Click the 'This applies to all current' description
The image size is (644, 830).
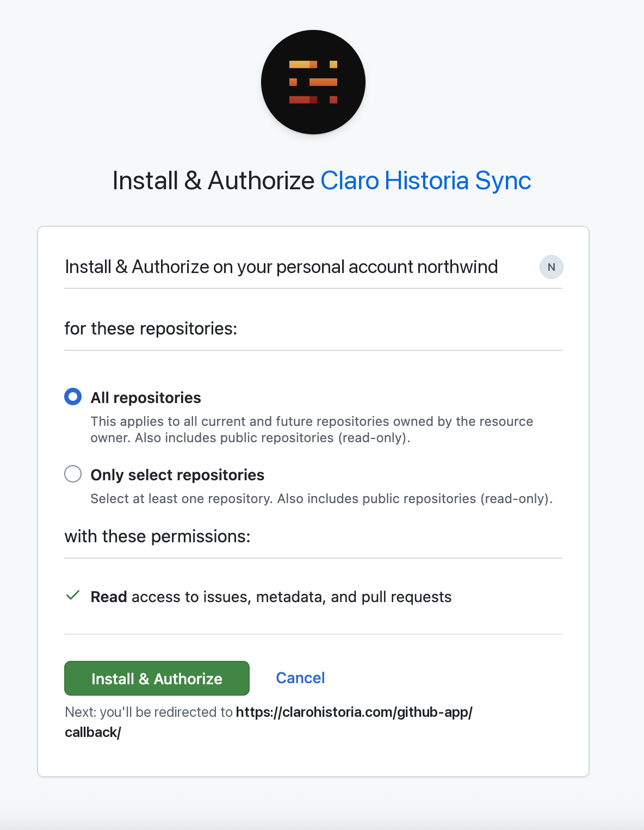coord(312,430)
